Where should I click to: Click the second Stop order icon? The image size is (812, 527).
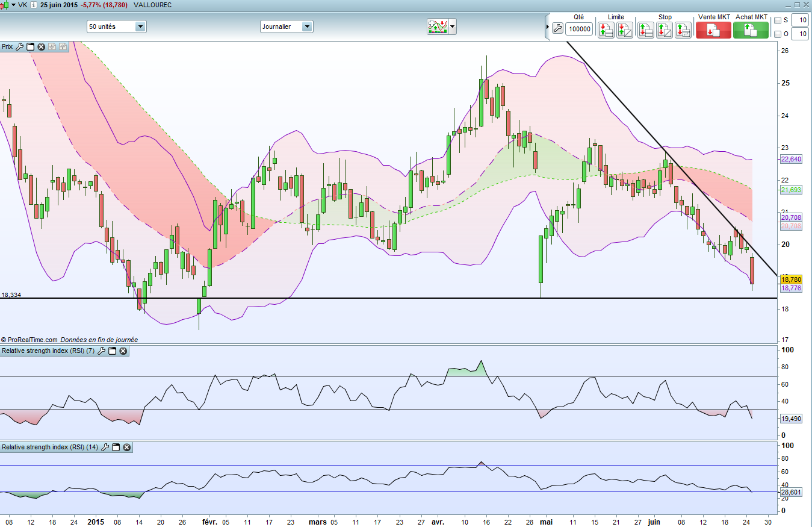[x=665, y=30]
